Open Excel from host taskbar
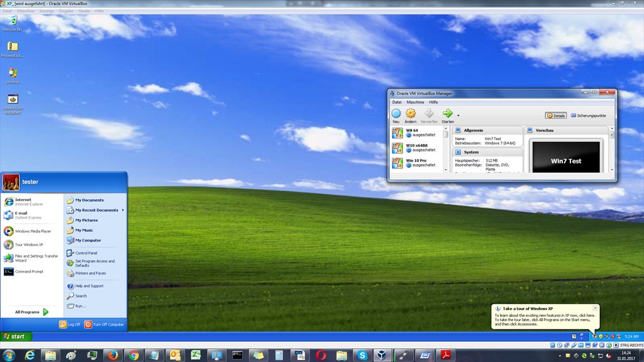The height and width of the screenshot is (362, 644). click(x=196, y=356)
